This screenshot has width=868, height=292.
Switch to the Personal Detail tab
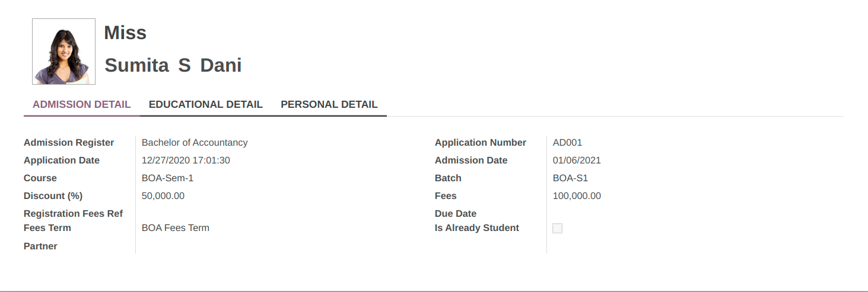(329, 104)
